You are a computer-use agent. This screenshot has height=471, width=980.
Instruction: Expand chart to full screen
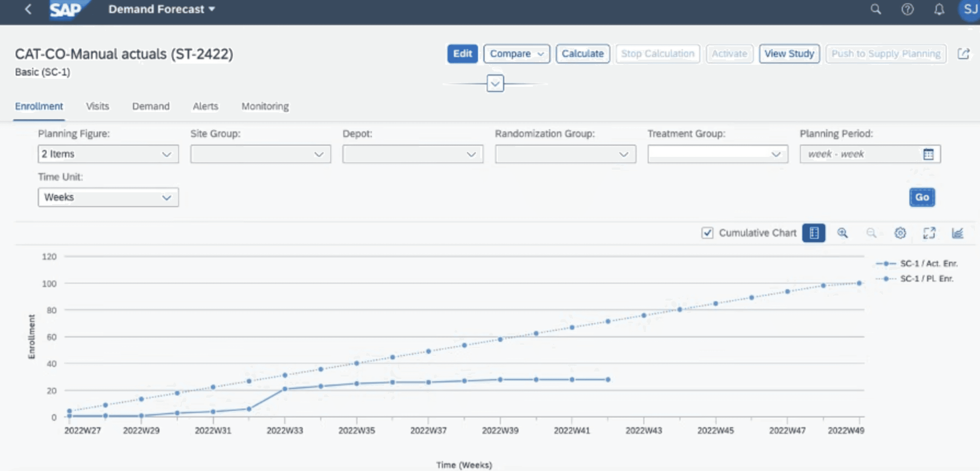coord(929,233)
